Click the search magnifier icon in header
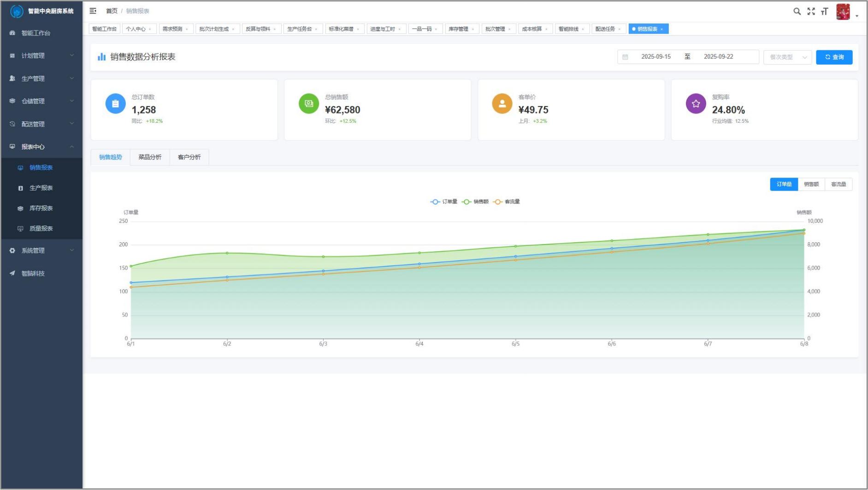 tap(797, 12)
